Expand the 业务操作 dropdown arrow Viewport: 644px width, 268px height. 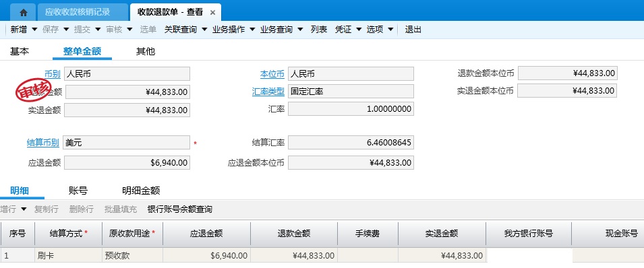(x=252, y=30)
